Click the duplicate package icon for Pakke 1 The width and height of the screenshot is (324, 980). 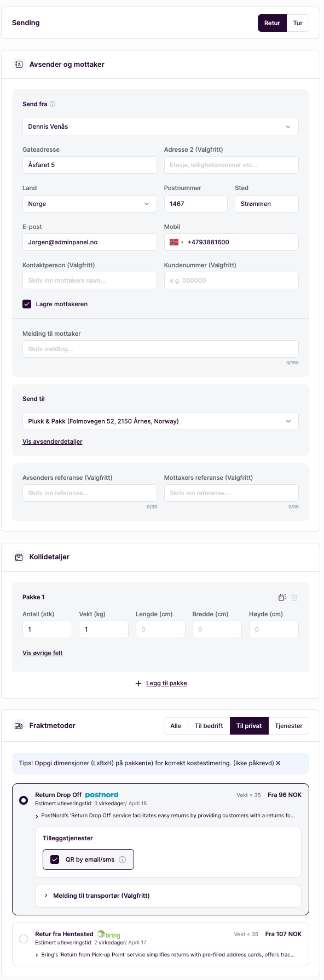tap(282, 598)
